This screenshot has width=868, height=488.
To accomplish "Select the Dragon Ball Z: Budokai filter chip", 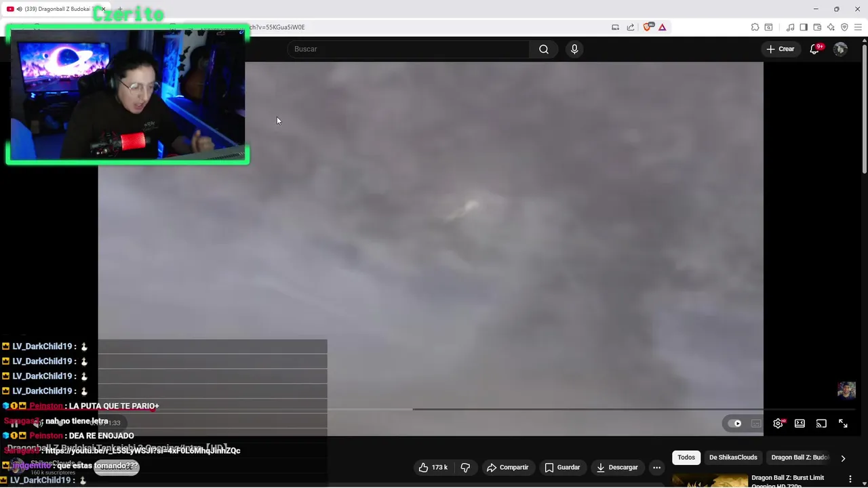I will pos(800,457).
